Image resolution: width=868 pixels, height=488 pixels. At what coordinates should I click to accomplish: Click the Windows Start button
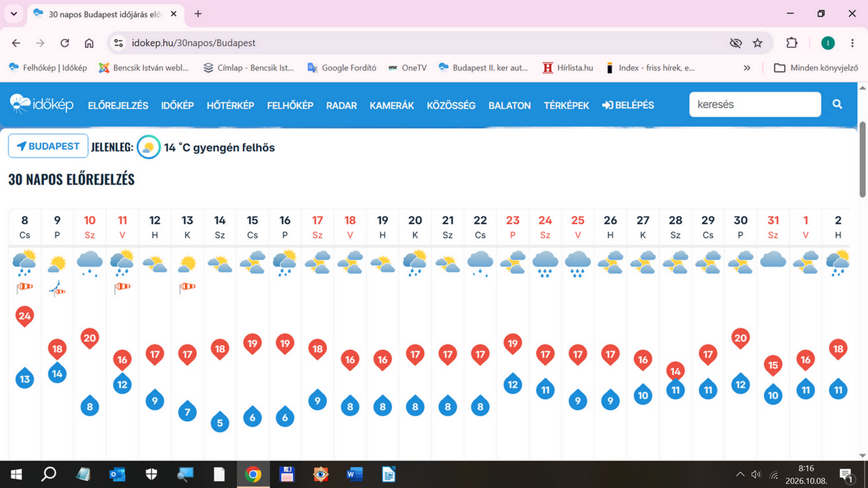pyautogui.click(x=16, y=475)
